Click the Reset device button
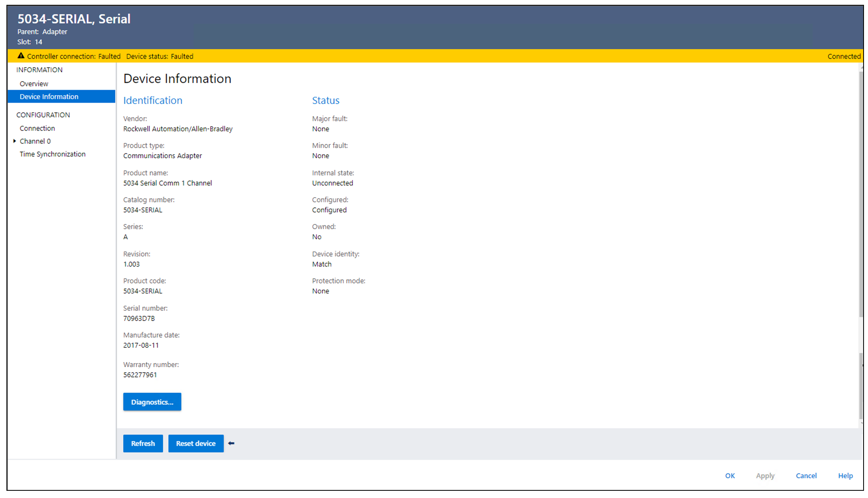The width and height of the screenshot is (868, 498). [196, 443]
